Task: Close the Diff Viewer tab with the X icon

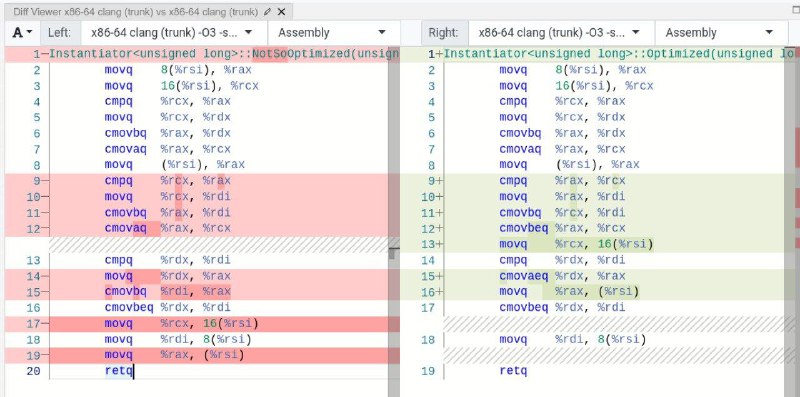Action: tap(282, 12)
